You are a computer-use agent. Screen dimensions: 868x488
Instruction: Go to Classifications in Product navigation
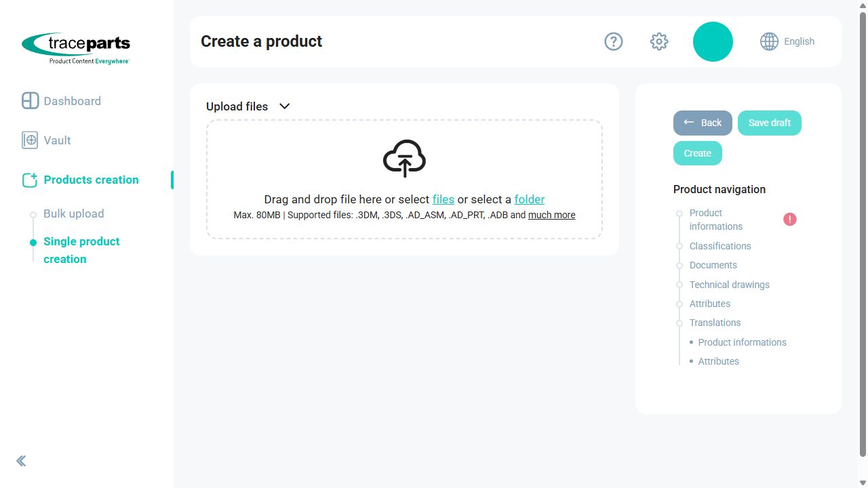(720, 246)
